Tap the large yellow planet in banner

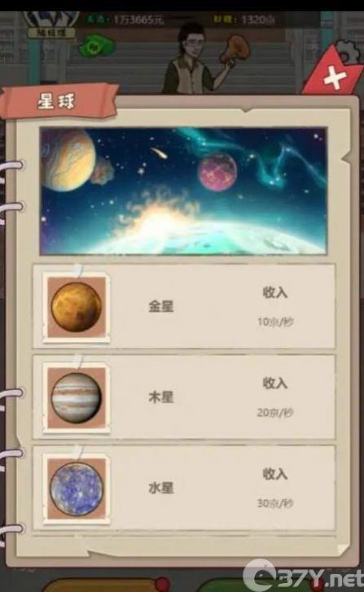[68, 159]
